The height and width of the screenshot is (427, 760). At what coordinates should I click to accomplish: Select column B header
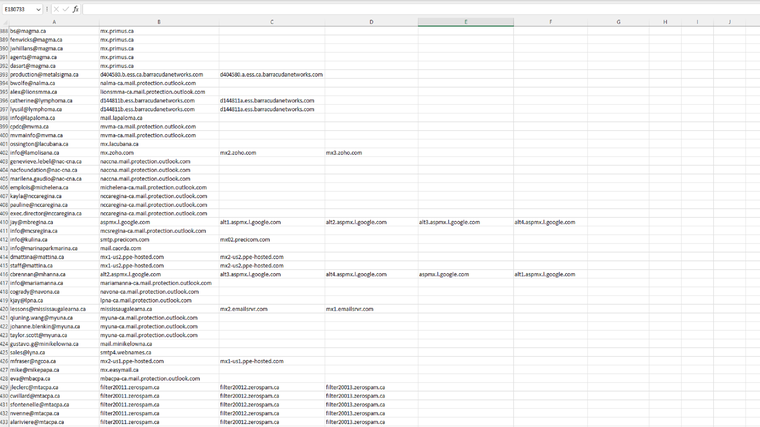point(158,21)
